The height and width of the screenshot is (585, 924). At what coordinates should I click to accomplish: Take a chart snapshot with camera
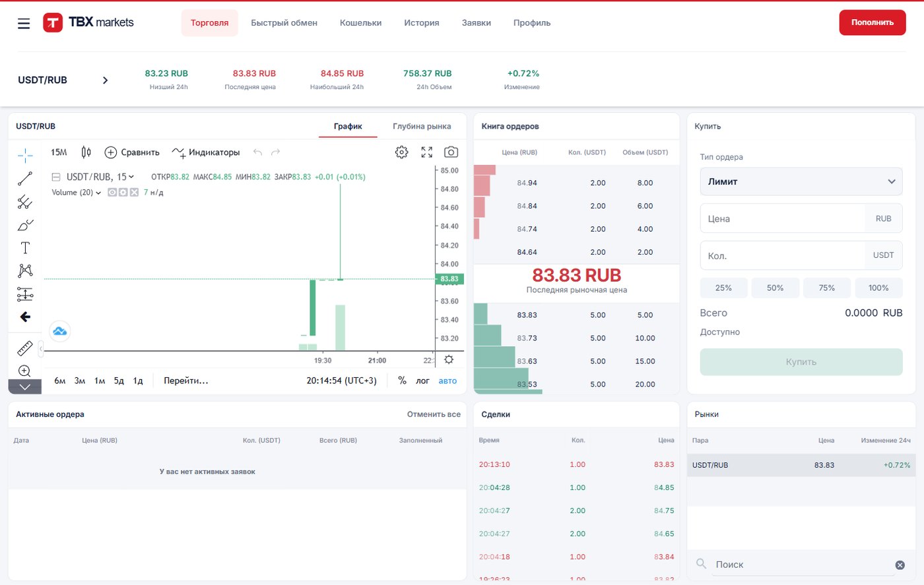coord(451,152)
